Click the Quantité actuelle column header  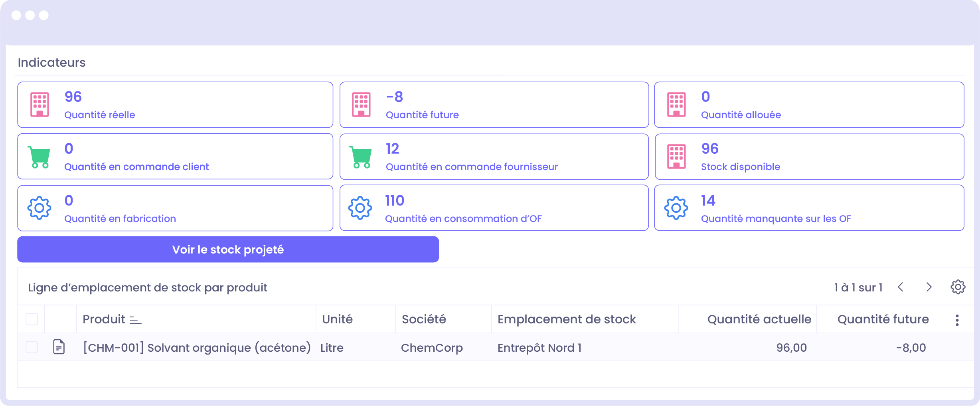click(759, 319)
